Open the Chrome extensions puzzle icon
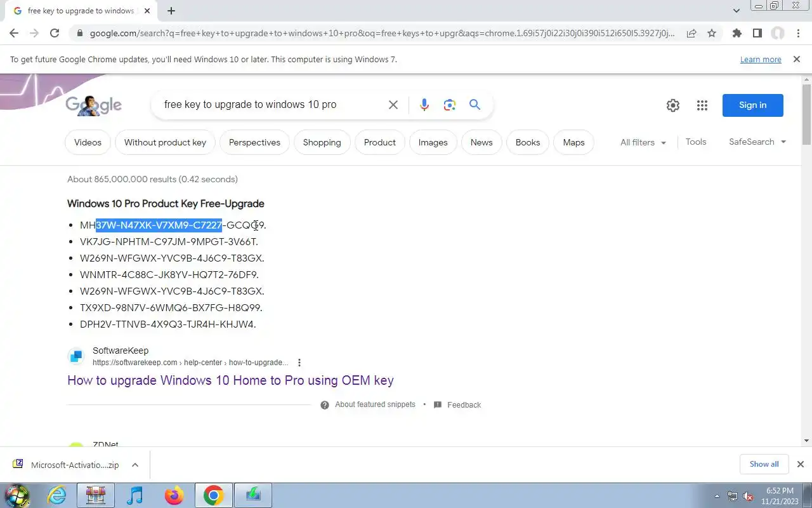The height and width of the screenshot is (508, 812). click(737, 33)
